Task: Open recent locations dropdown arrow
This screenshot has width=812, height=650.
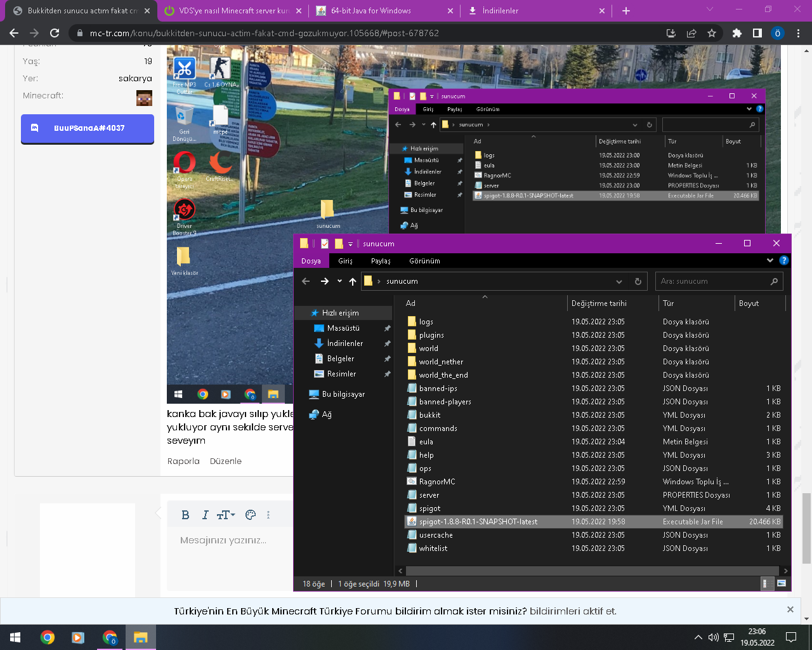Action: pyautogui.click(x=339, y=281)
